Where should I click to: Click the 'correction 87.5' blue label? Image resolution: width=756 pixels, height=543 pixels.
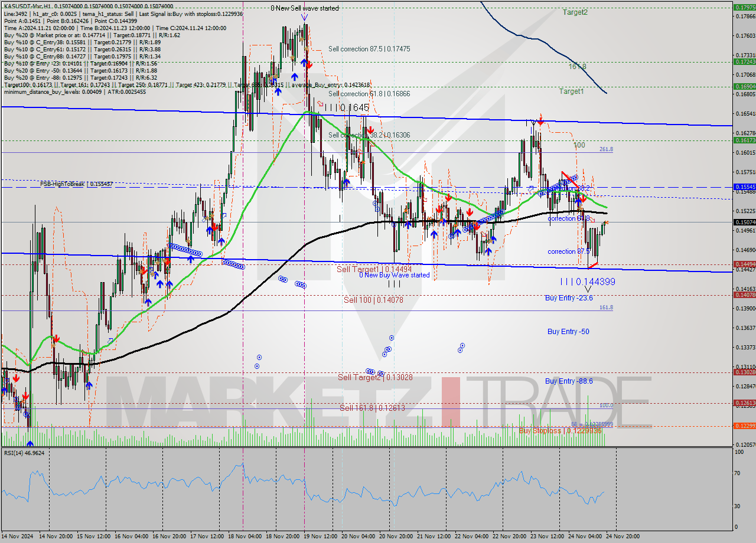pyautogui.click(x=569, y=251)
